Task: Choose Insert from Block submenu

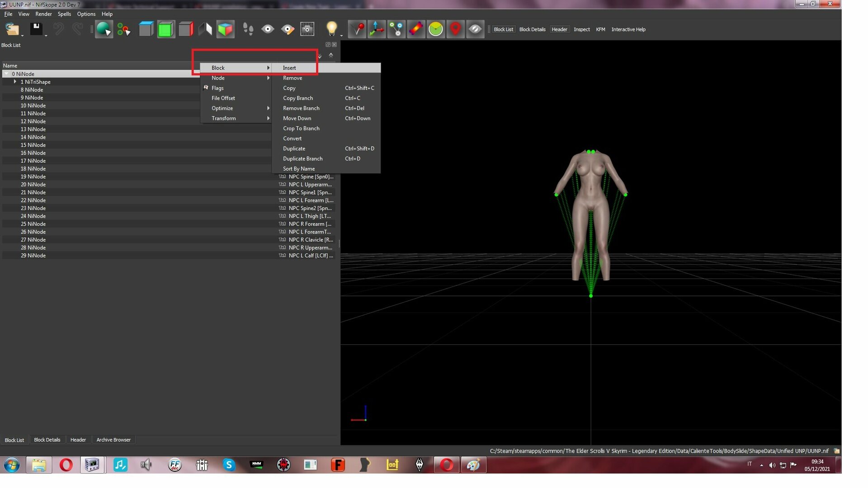Action: tap(326, 68)
